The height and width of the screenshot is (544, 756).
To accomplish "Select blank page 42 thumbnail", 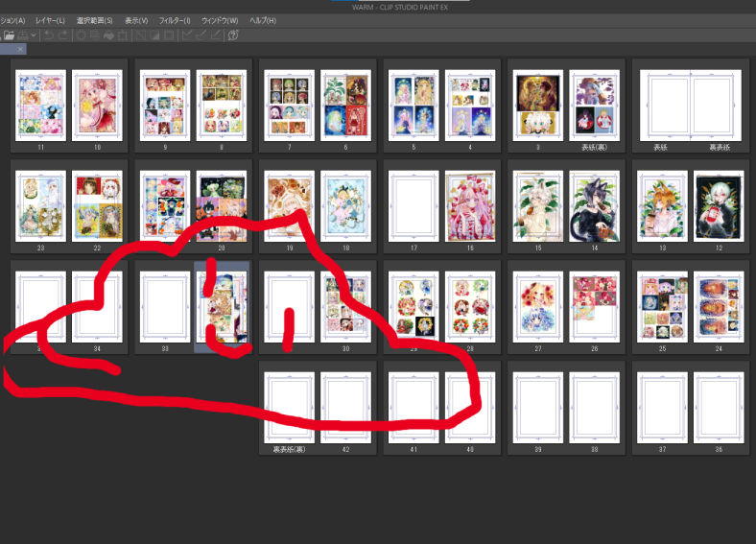I will 345,408.
